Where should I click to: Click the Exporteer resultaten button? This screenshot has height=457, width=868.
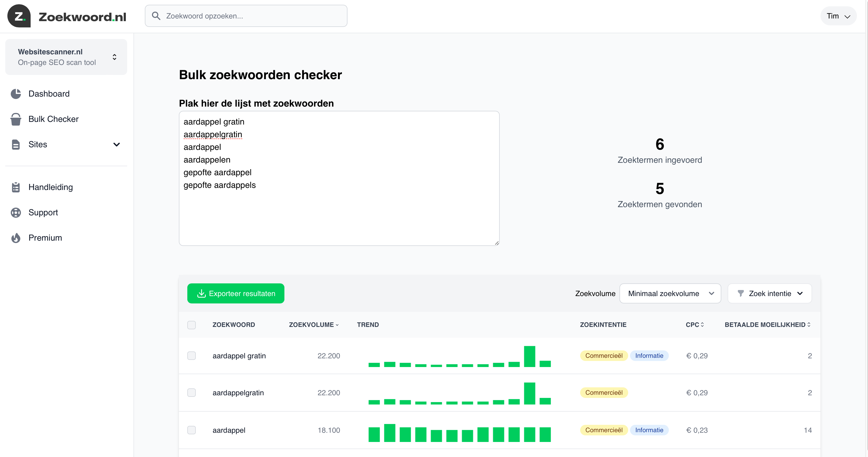tap(236, 293)
